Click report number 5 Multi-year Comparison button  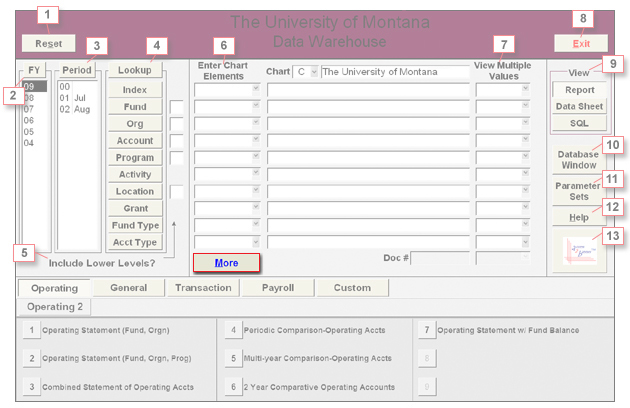pyautogui.click(x=232, y=357)
